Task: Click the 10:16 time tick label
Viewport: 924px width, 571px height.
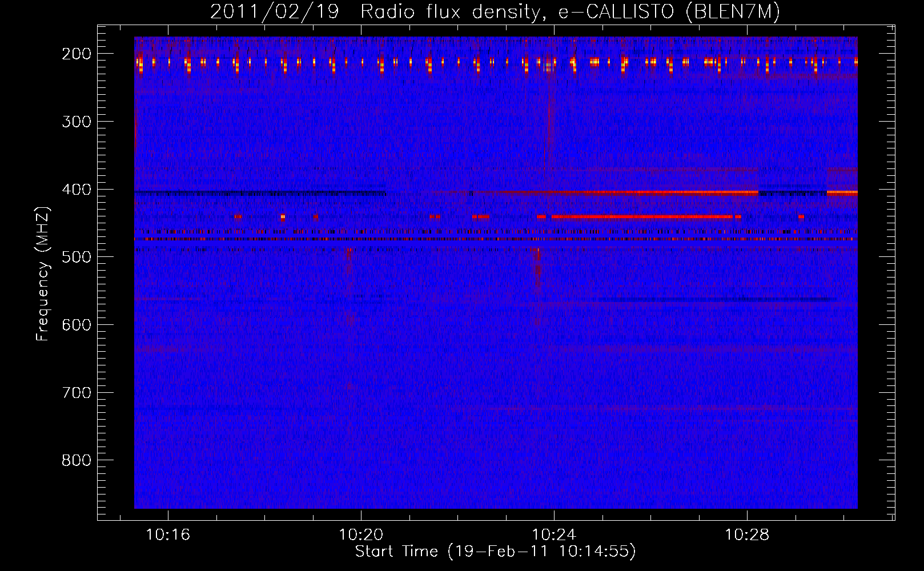Action: (168, 535)
